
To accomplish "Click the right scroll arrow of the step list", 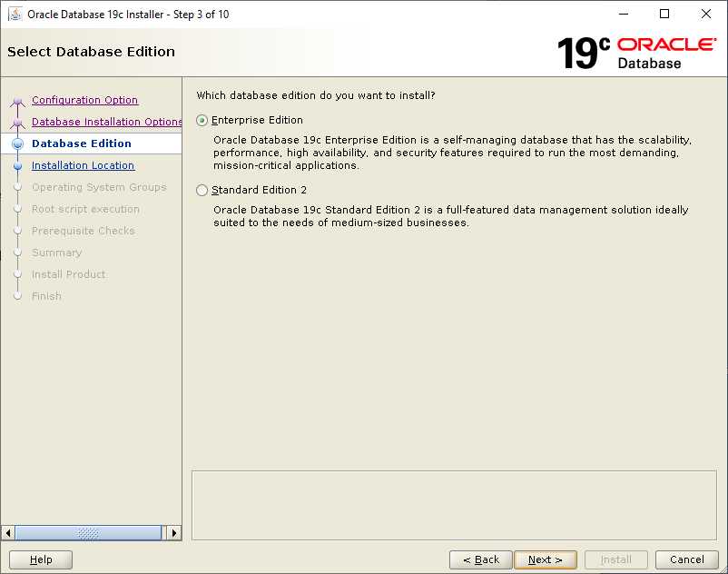I will click(x=174, y=532).
